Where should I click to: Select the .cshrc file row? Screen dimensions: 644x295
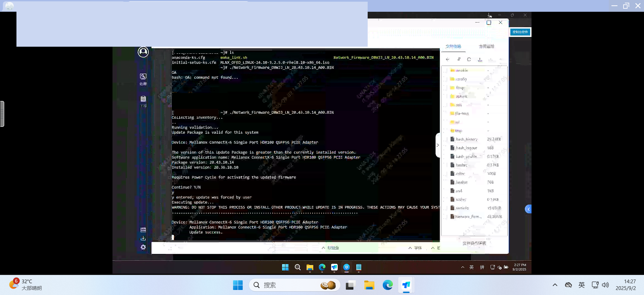pyautogui.click(x=475, y=174)
